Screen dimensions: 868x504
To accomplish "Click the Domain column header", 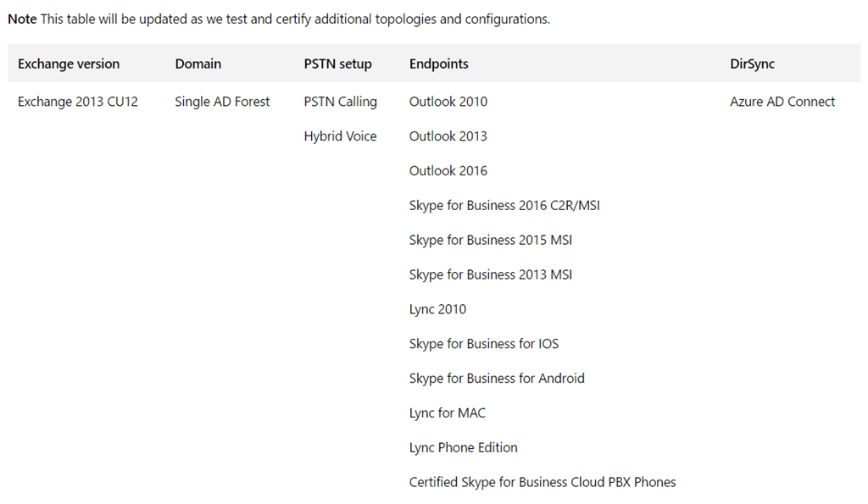I will coord(198,64).
